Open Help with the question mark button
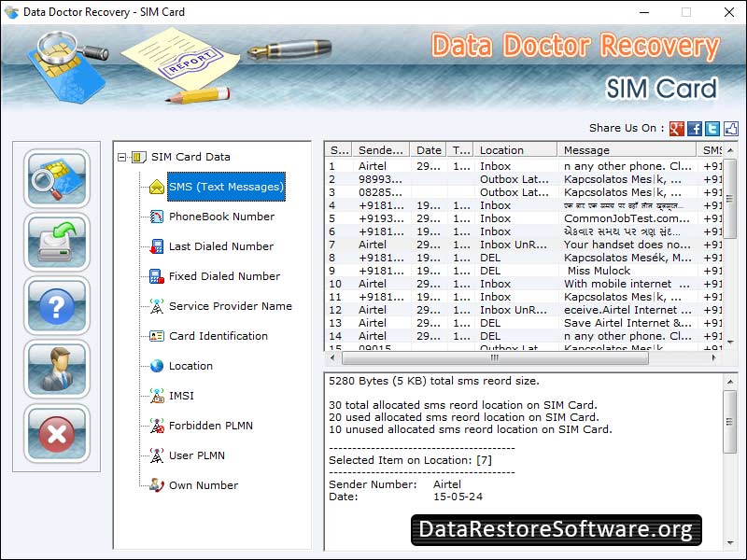The height and width of the screenshot is (560, 747). click(x=57, y=306)
